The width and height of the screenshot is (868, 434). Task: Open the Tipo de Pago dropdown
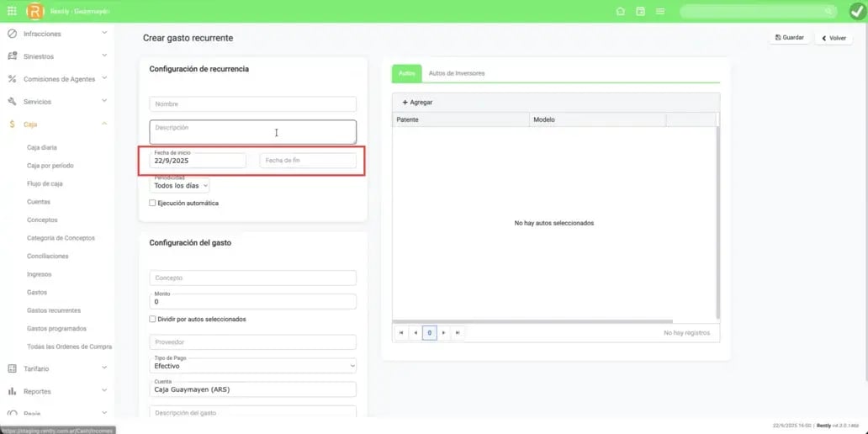252,366
